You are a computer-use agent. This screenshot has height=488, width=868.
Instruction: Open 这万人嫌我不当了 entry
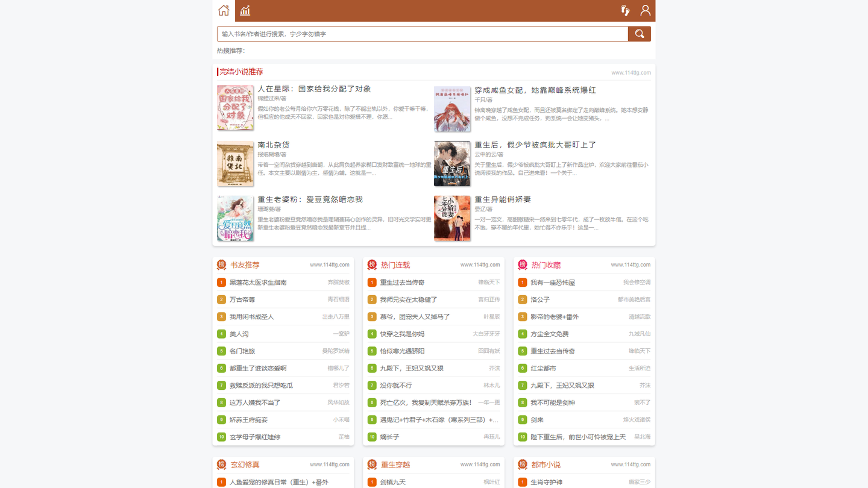(x=255, y=402)
